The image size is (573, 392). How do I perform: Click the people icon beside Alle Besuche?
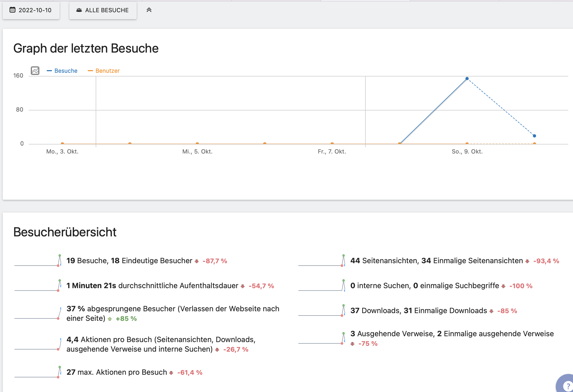(x=79, y=10)
